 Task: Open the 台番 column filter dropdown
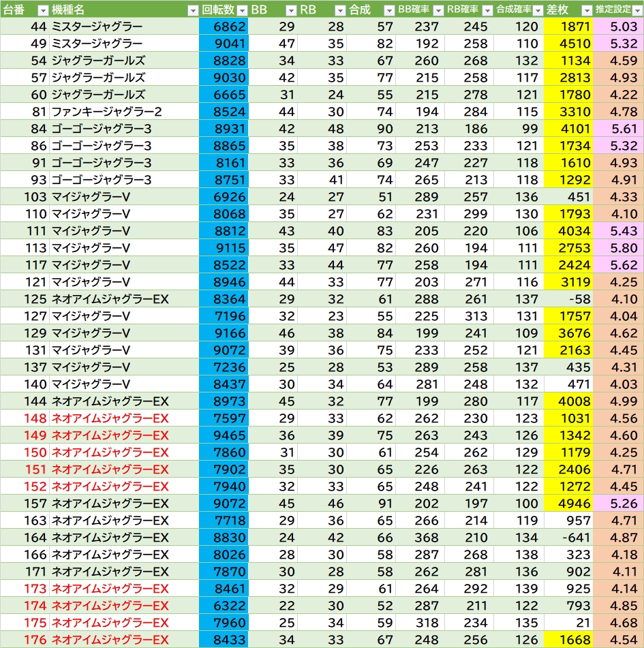point(42,10)
